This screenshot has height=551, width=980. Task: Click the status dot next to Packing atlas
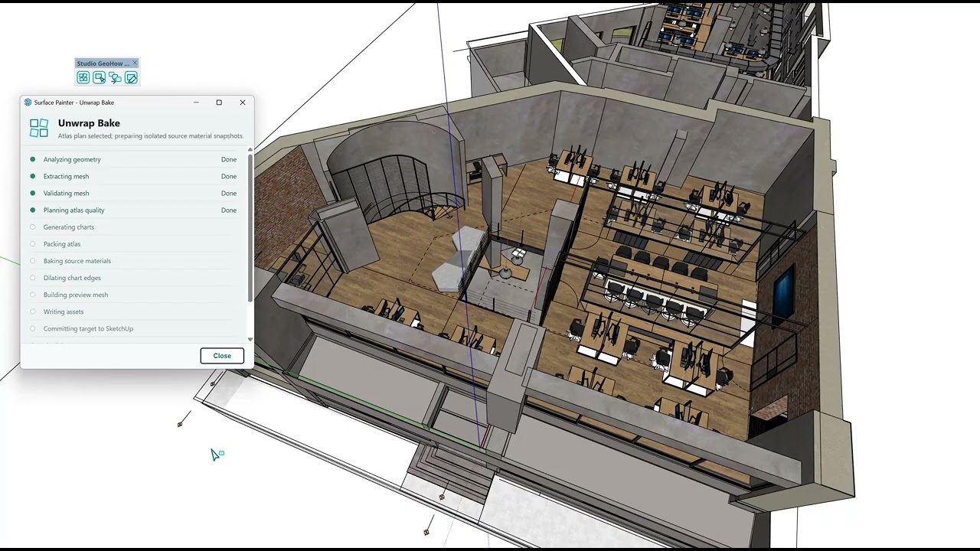32,243
